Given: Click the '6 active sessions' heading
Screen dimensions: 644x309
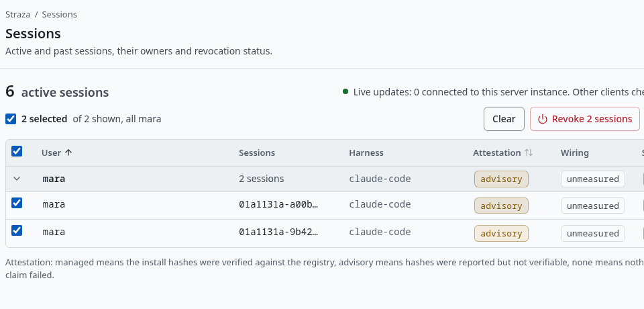Looking at the screenshot, I should [x=57, y=92].
